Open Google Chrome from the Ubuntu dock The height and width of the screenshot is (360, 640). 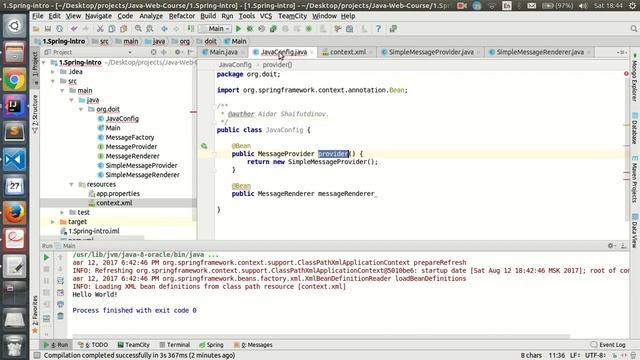[x=14, y=80]
